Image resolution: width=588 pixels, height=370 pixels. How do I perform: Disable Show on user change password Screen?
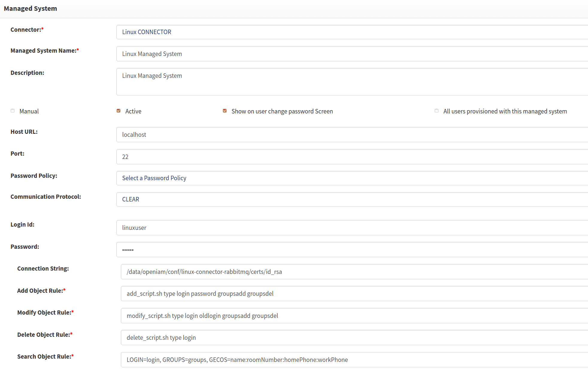click(225, 111)
